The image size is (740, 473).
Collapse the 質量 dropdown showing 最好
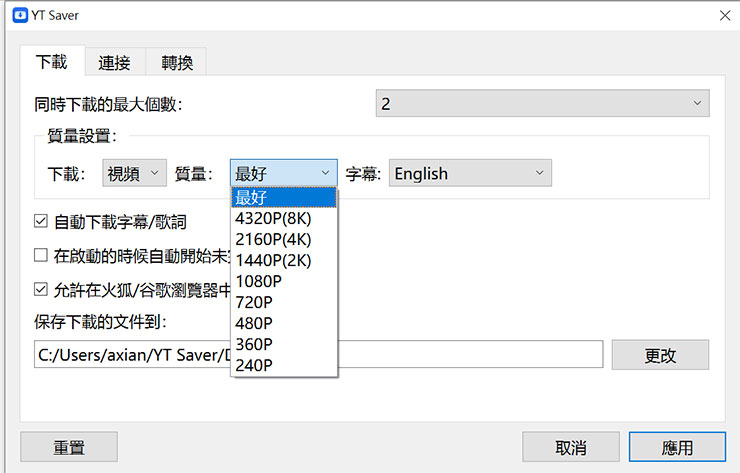pyautogui.click(x=284, y=173)
